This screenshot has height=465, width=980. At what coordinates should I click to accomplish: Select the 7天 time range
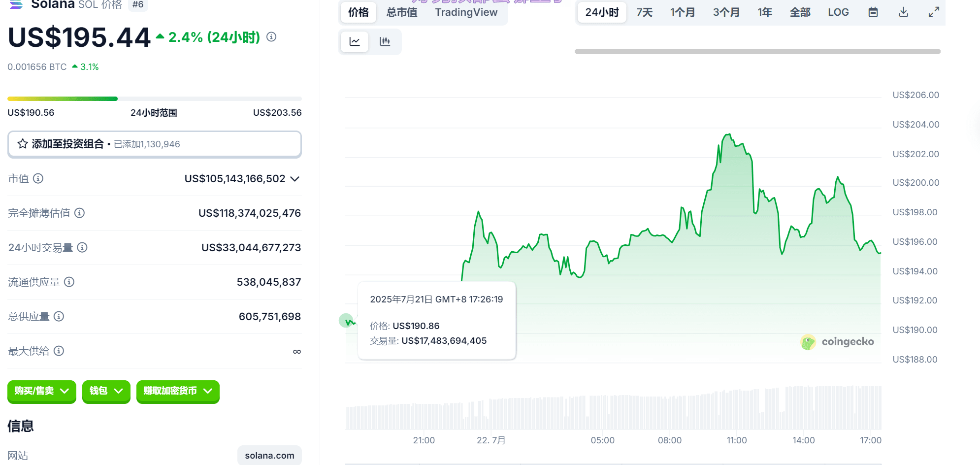pyautogui.click(x=644, y=12)
